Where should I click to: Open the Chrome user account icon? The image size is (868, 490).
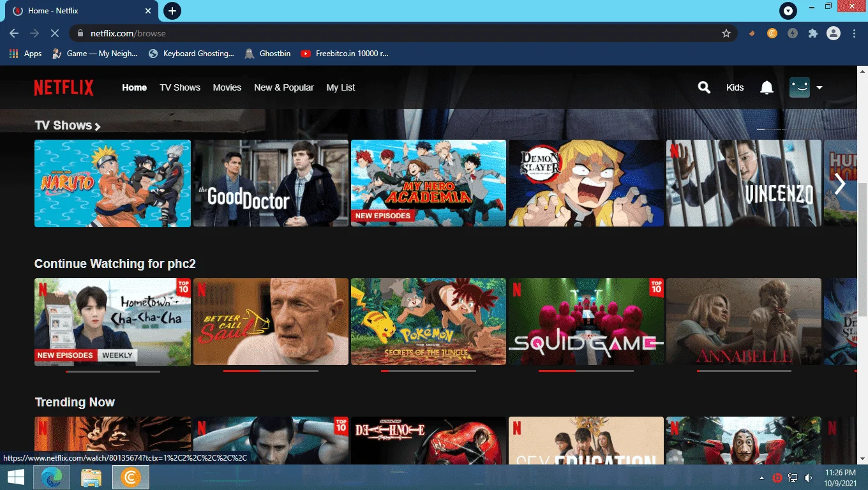834,33
